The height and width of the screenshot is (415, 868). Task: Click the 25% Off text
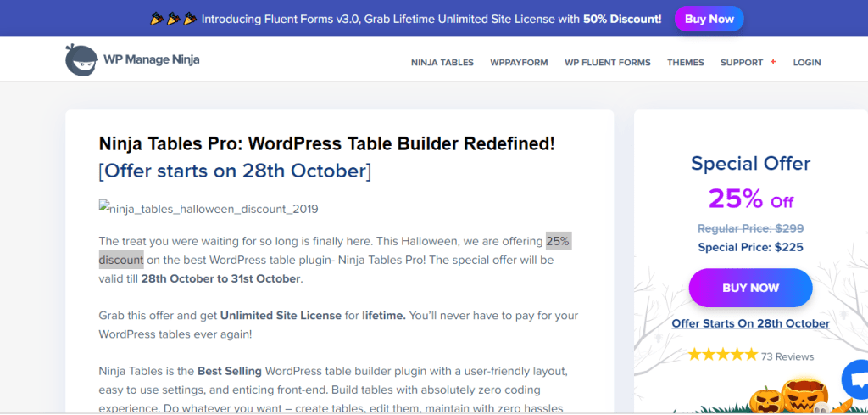click(x=750, y=199)
